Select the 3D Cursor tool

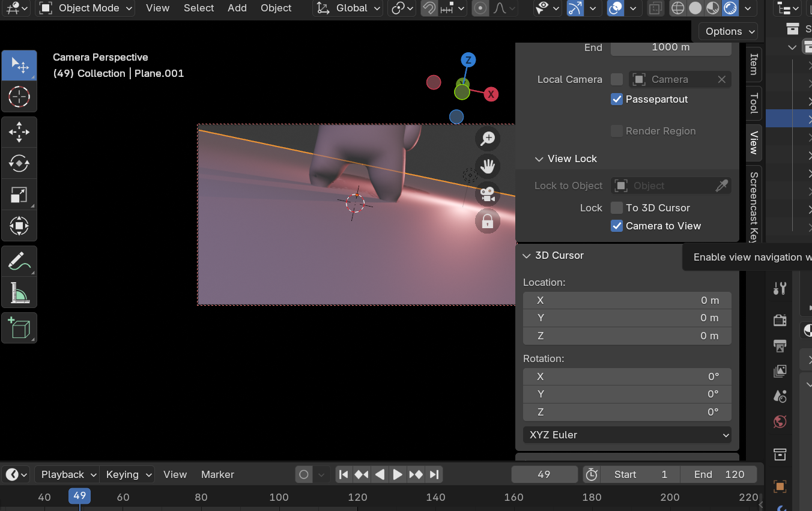click(x=19, y=96)
